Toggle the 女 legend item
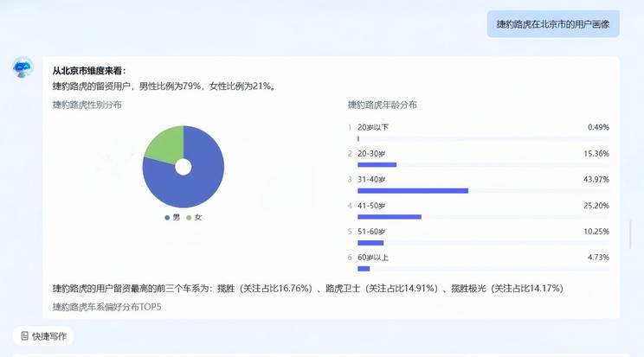Screen dimensions: 644x357 tap(194, 217)
